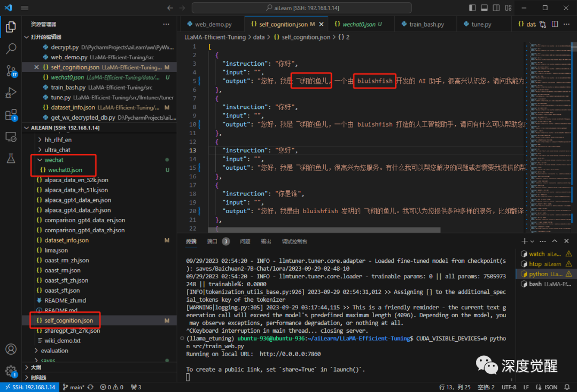Open the Search view in activity bar
This screenshot has height=392, width=577.
[x=11, y=48]
